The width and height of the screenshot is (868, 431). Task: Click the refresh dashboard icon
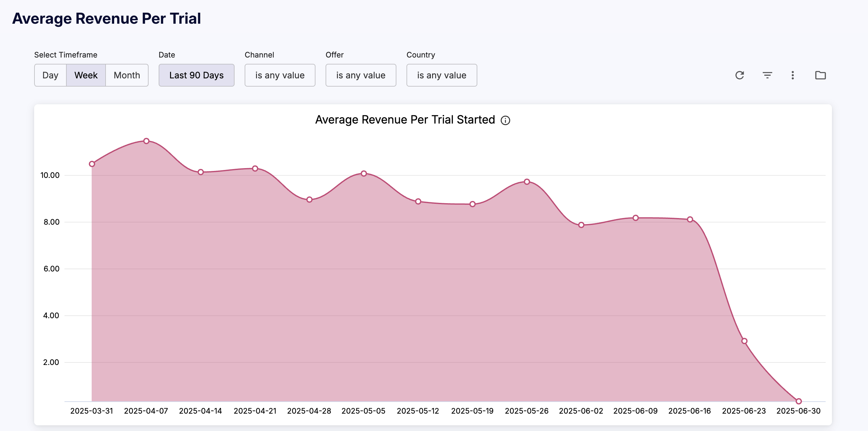(739, 75)
